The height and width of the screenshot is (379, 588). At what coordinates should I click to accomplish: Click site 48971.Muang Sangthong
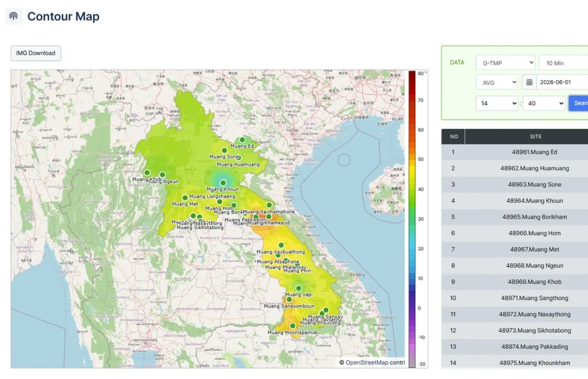coord(535,298)
